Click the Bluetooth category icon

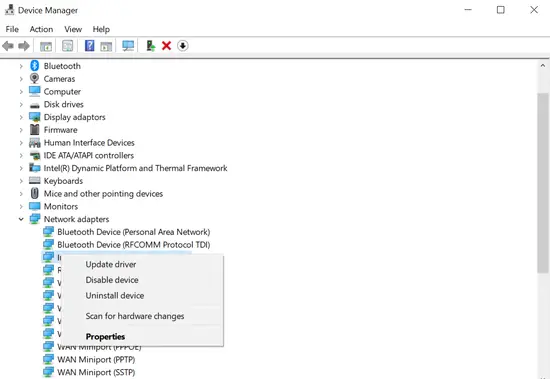pyautogui.click(x=34, y=66)
